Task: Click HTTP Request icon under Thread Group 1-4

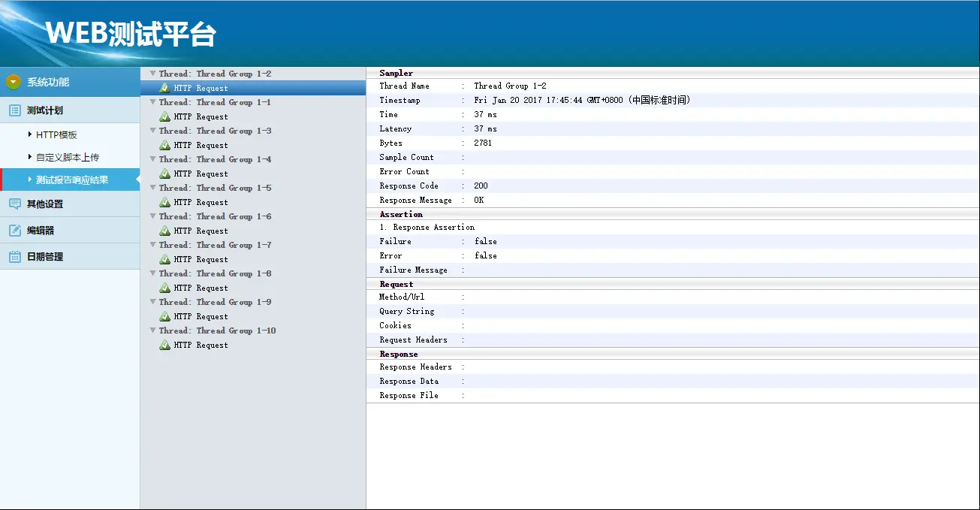Action: tap(164, 174)
